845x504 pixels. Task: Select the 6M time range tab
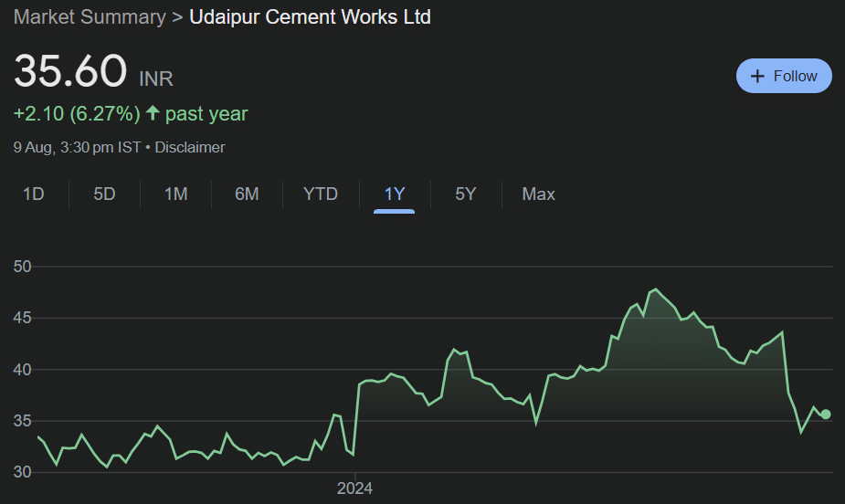[x=247, y=194]
